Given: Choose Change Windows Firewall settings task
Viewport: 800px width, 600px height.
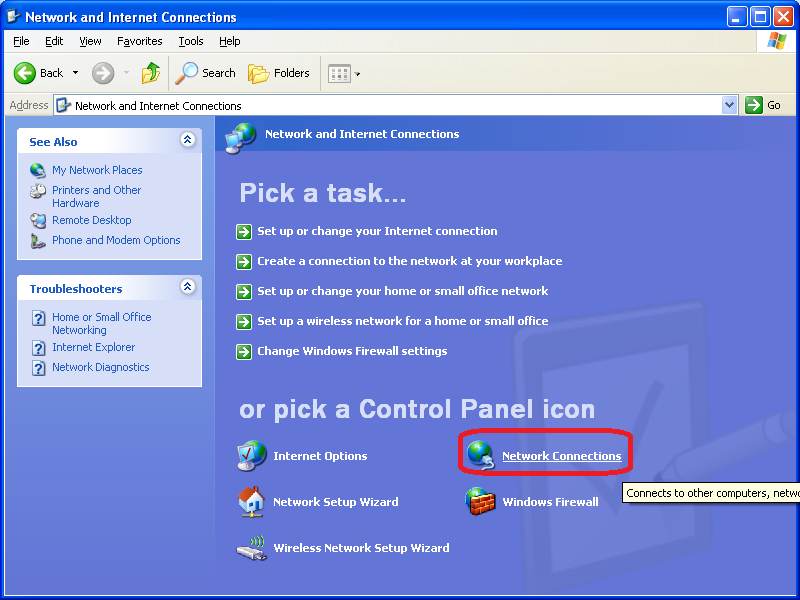Looking at the screenshot, I should tap(352, 351).
